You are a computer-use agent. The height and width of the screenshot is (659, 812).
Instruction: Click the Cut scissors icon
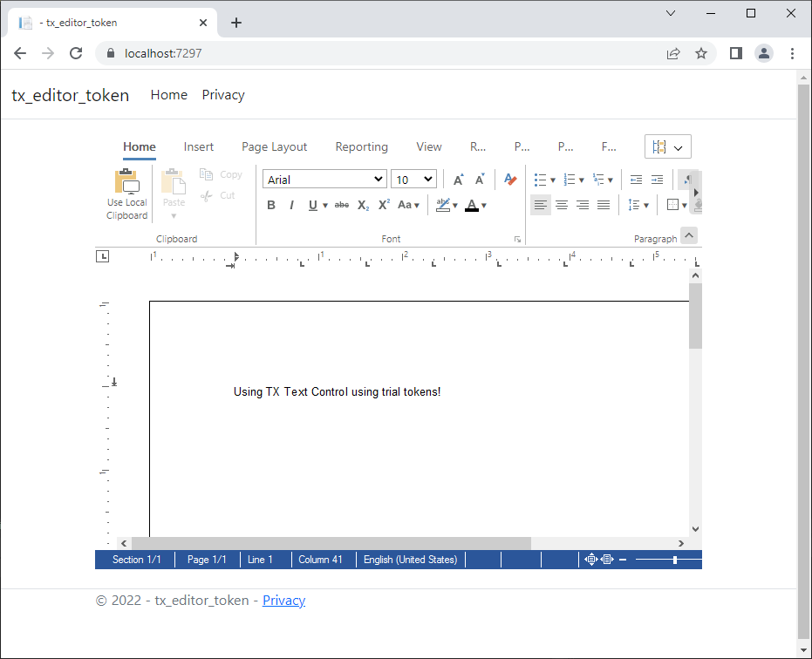click(206, 195)
